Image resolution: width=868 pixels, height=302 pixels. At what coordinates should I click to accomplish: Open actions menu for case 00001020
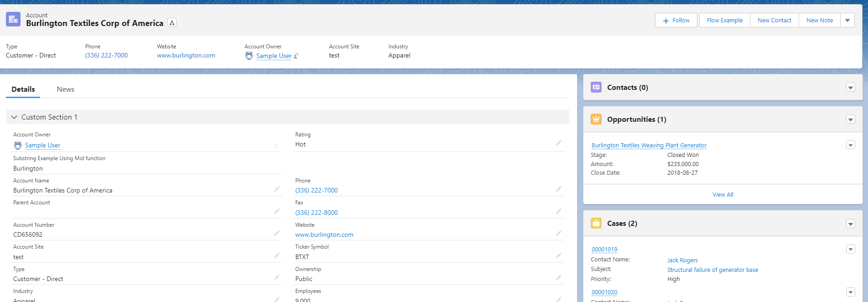click(851, 292)
